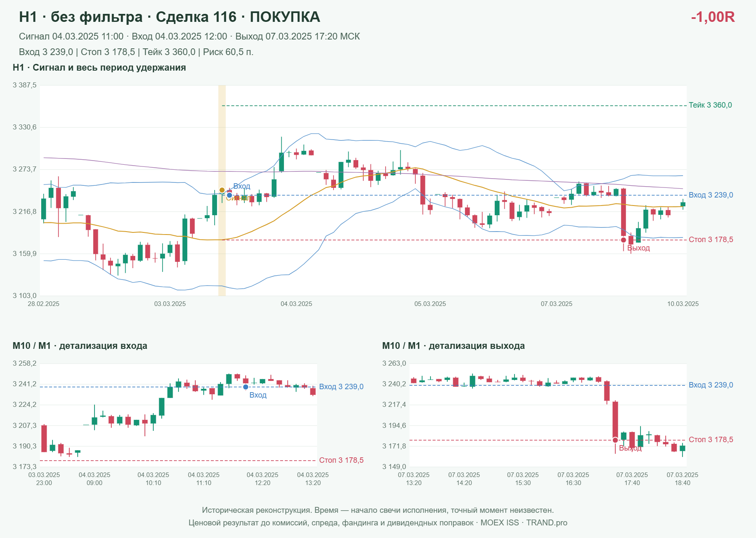Click the blue entry marker dot on H1 chart
This screenshot has height=538, width=756.
coord(229,195)
